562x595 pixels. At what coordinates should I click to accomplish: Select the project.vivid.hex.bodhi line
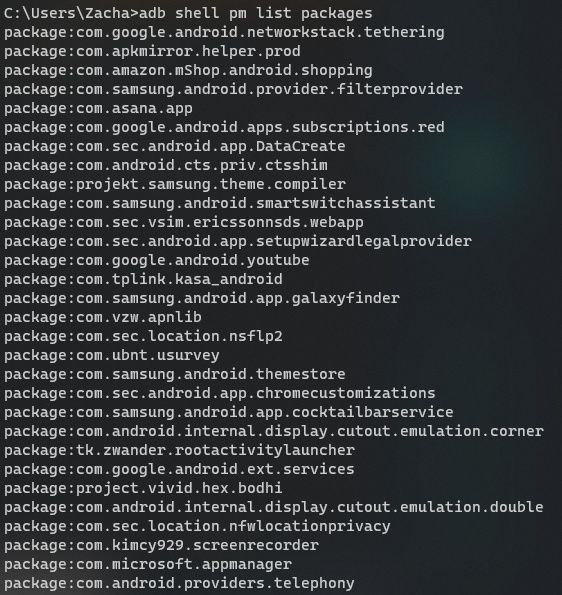(143, 488)
